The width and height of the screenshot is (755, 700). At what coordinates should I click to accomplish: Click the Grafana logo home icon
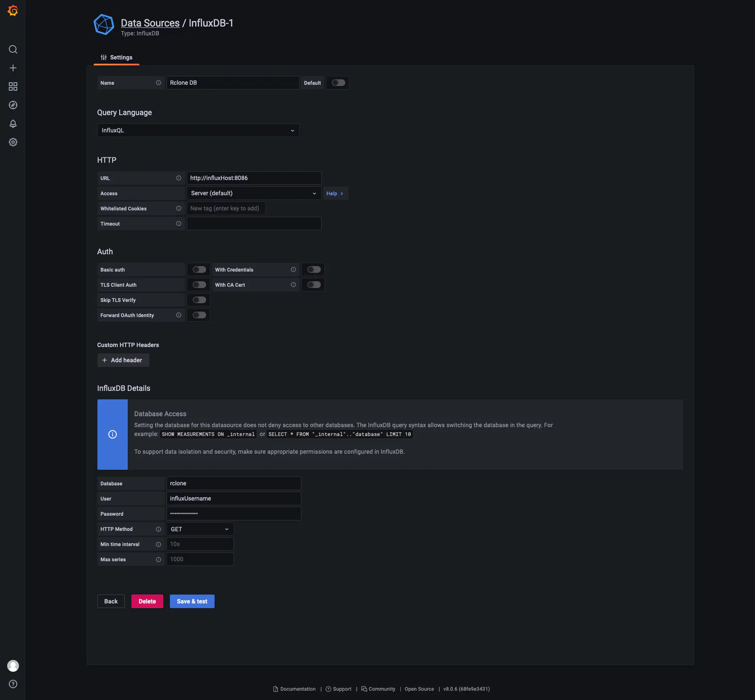click(13, 11)
